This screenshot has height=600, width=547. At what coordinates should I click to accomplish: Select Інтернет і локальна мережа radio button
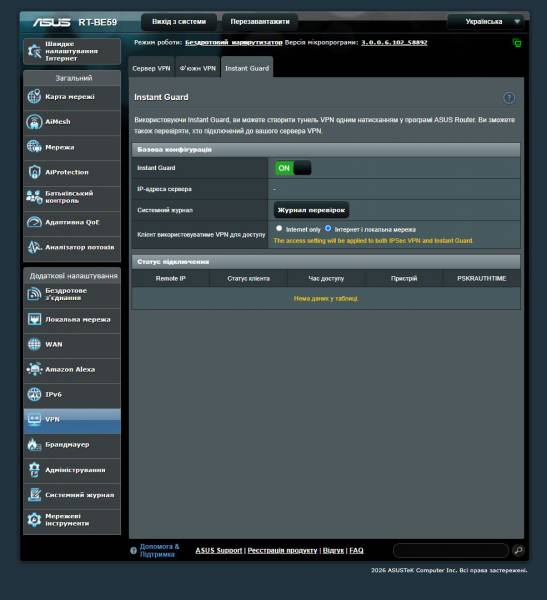click(328, 228)
